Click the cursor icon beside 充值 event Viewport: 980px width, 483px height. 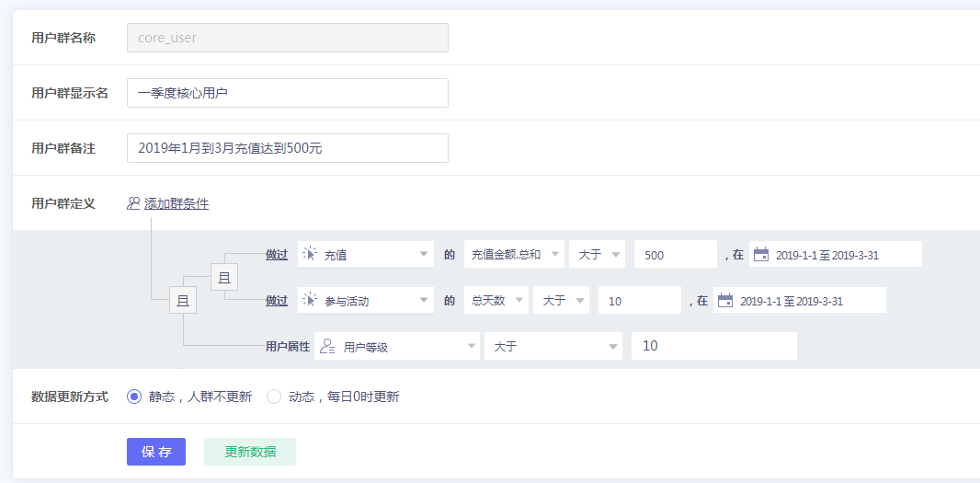coord(309,255)
